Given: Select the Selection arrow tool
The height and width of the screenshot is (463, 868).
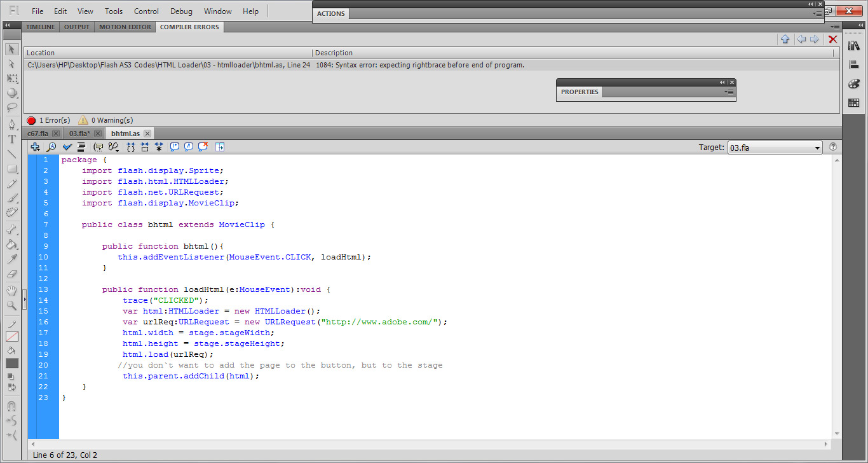Looking at the screenshot, I should click(x=11, y=49).
